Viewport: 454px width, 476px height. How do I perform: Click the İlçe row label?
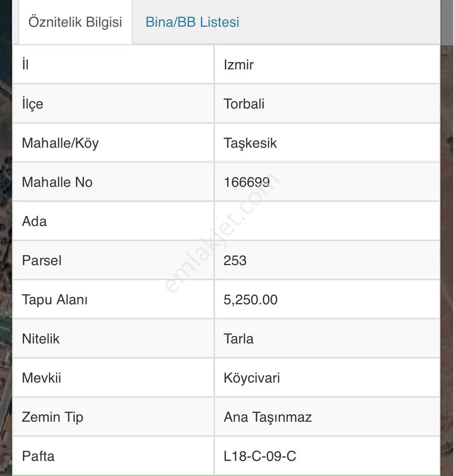(33, 104)
